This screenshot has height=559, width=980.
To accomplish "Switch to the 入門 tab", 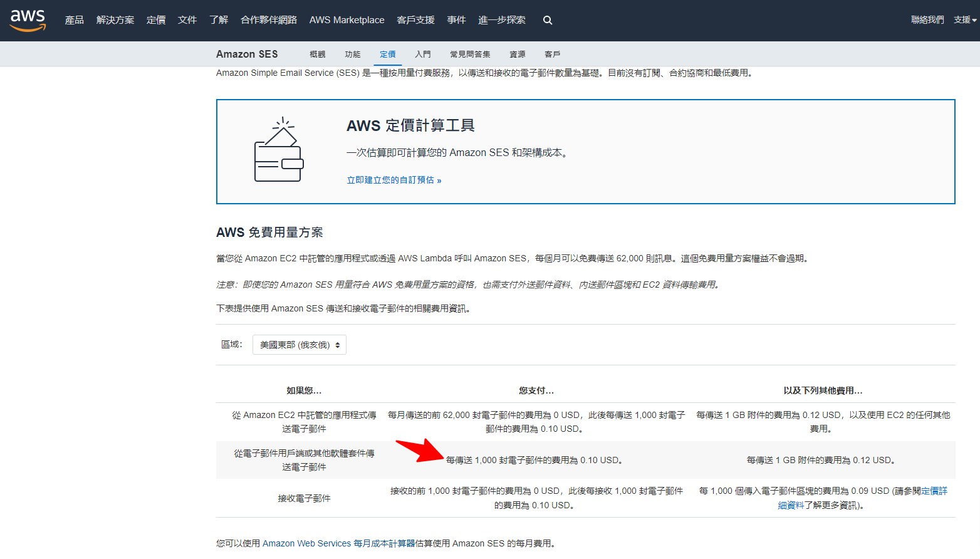I will [423, 55].
